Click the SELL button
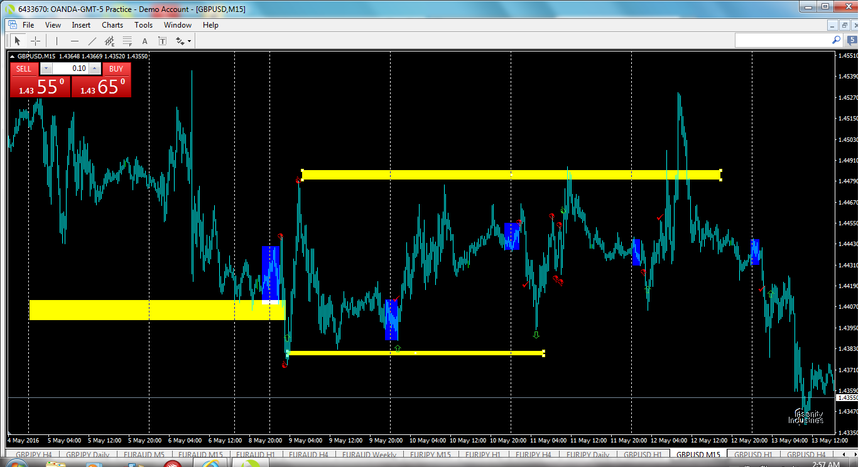The image size is (868, 467). (24, 68)
